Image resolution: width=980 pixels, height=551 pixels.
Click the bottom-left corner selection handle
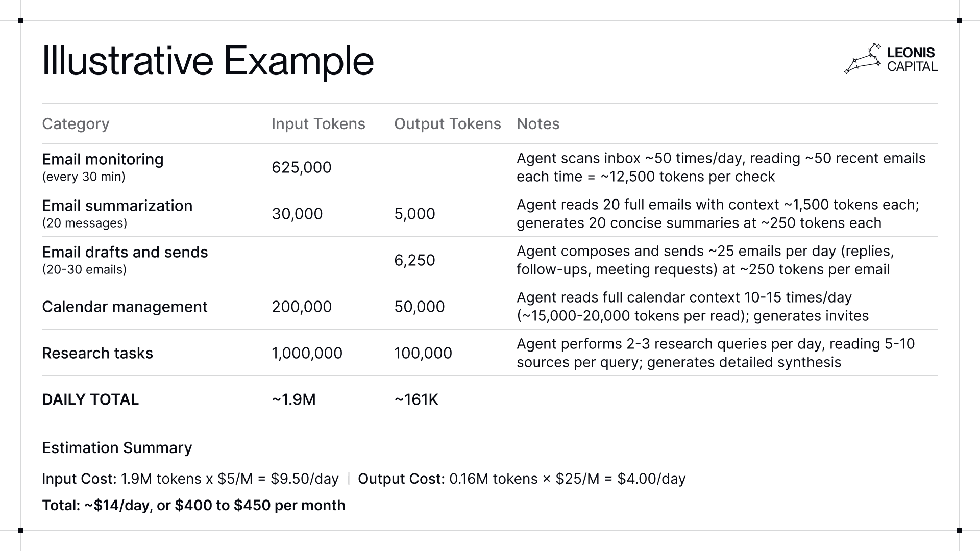point(21,530)
